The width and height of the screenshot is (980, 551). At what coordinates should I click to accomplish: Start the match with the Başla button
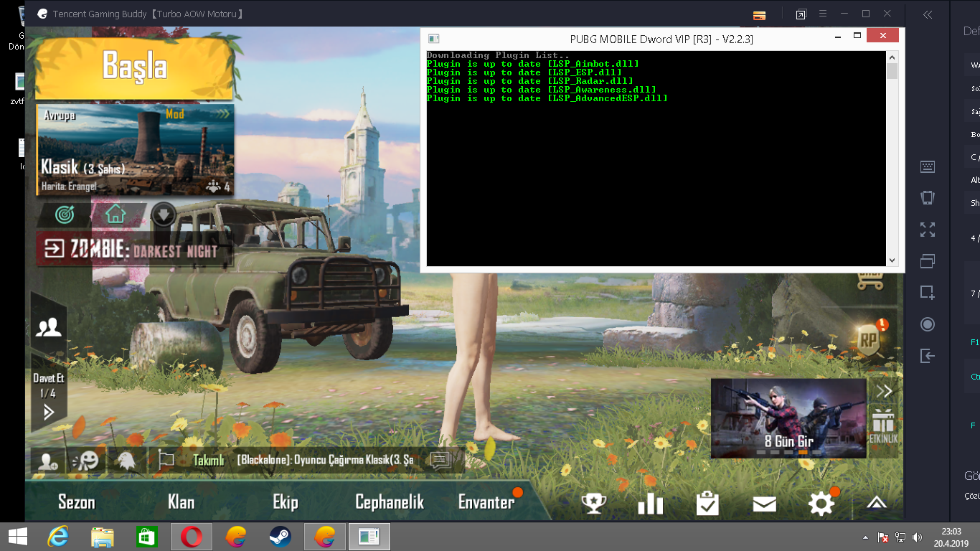pyautogui.click(x=134, y=67)
